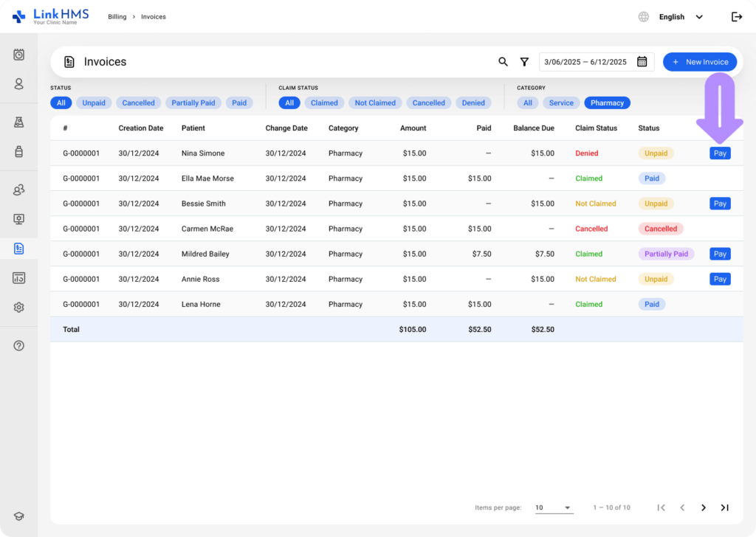Select the Unpaid status filter chip
Viewport: 756px width, 537px height.
tap(94, 103)
